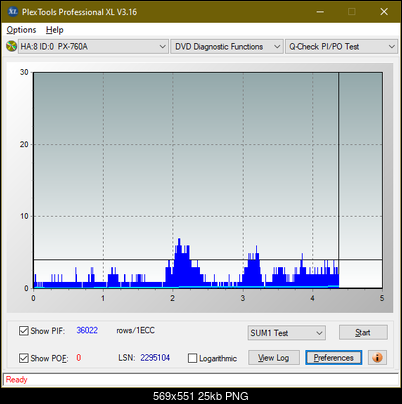Open the Q-Check PI/PO Test dropdown
Screen dimensions: 402x404
point(341,46)
